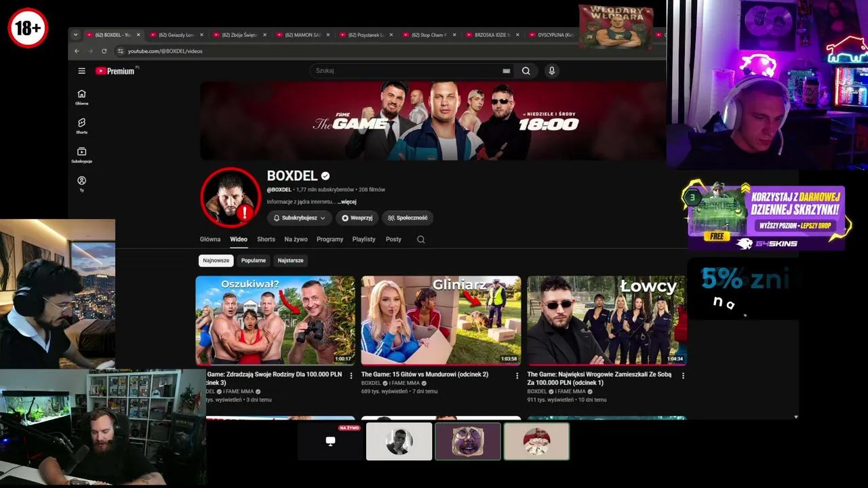Switch to the Stop Cham browser tab
Image resolution: width=868 pixels, height=488 pixels.
tap(428, 35)
